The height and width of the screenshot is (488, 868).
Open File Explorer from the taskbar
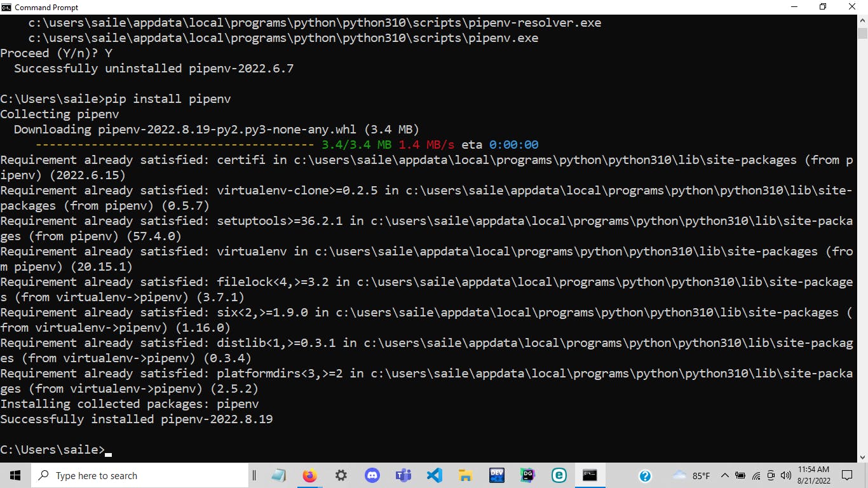465,475
